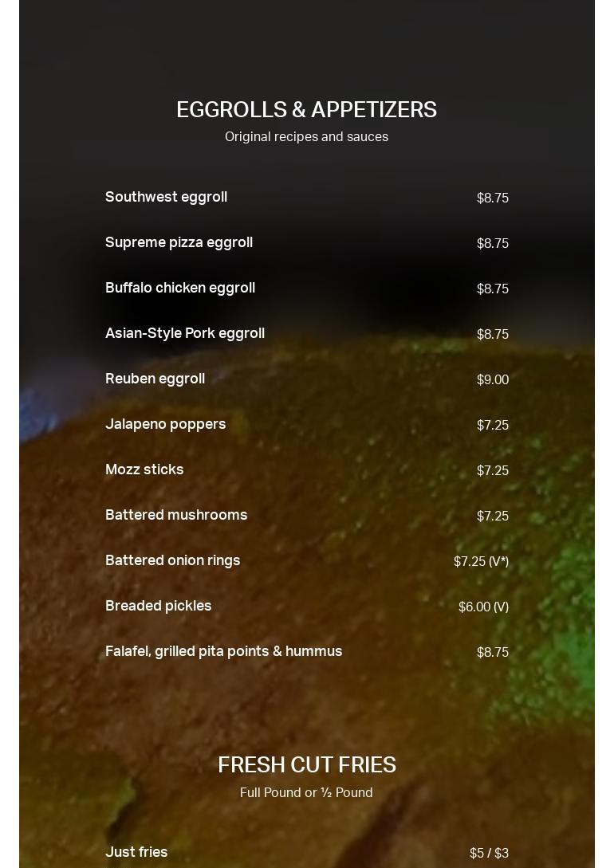Screen dimensions: 614x868
Task: Click the Reuben eggroll item
Action: [155, 379]
